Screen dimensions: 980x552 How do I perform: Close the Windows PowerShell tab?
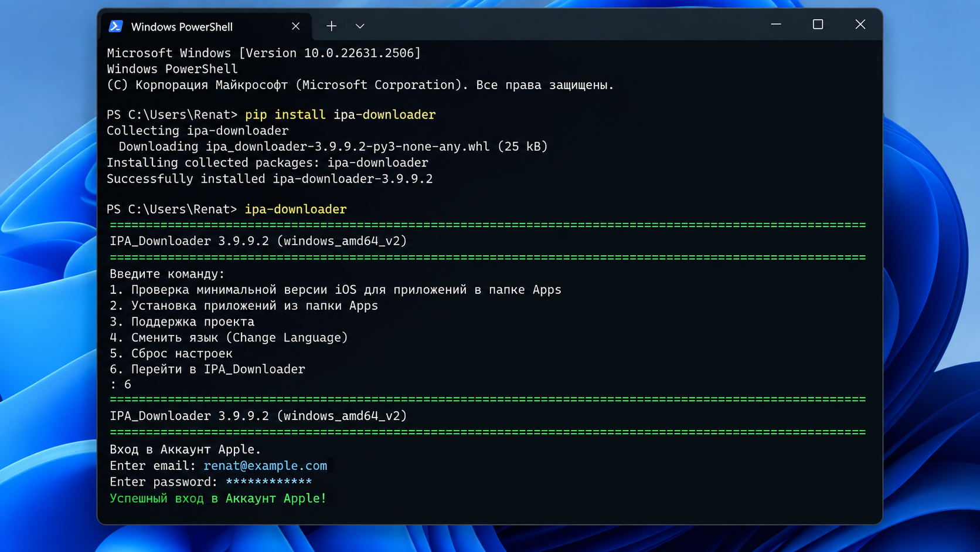[295, 26]
